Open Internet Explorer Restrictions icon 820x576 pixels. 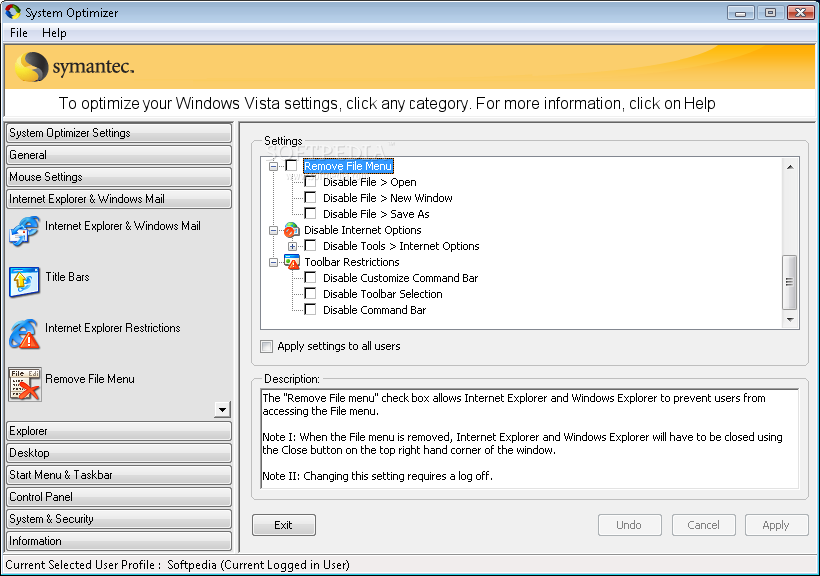click(x=24, y=334)
